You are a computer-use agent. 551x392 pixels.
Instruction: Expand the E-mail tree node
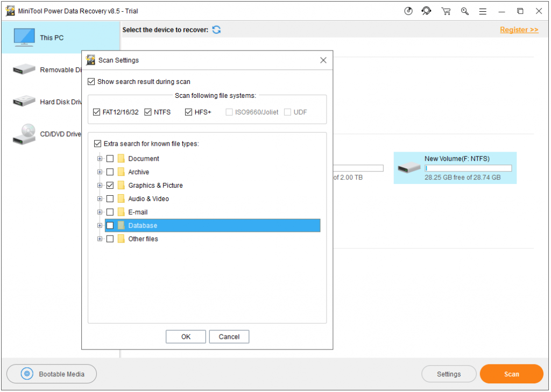(100, 212)
